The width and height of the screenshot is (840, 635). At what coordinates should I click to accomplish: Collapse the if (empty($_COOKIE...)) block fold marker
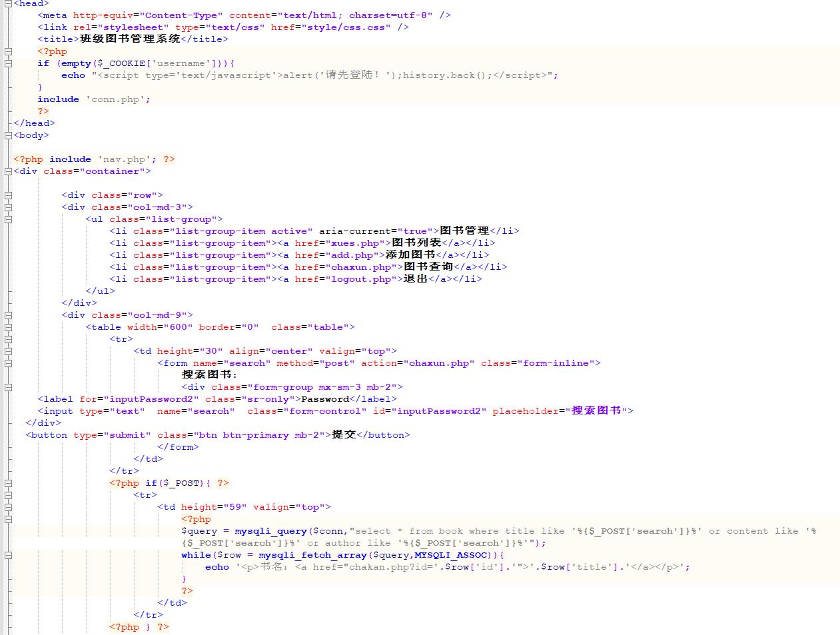[8, 63]
